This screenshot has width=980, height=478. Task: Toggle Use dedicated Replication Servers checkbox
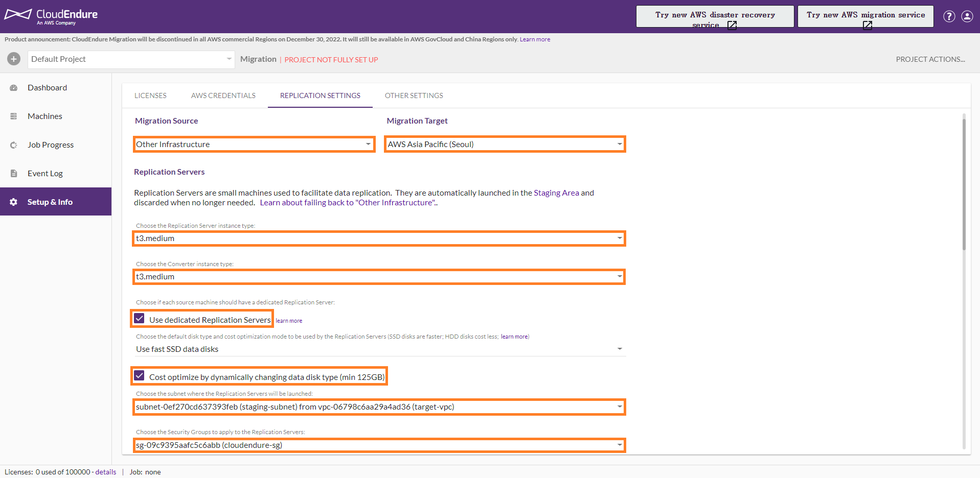139,319
